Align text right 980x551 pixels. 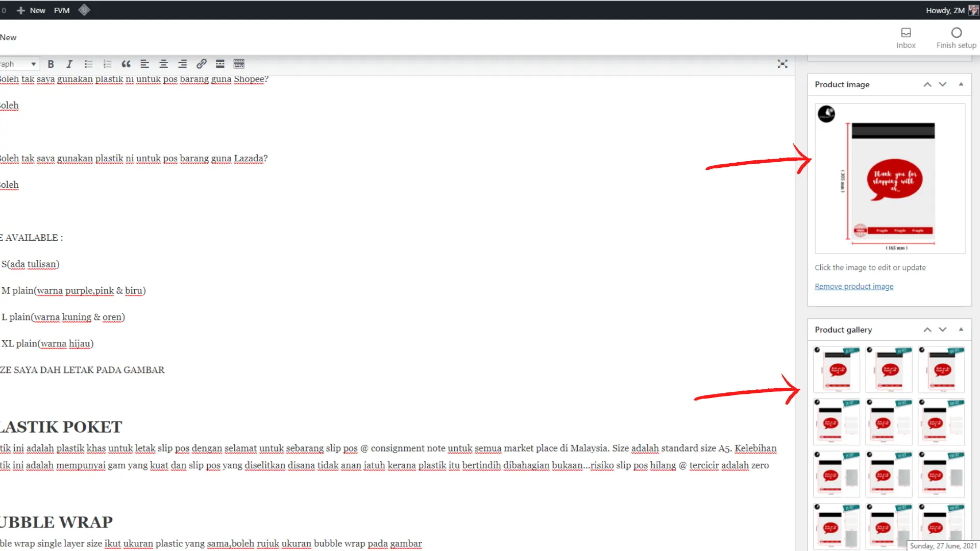point(182,64)
